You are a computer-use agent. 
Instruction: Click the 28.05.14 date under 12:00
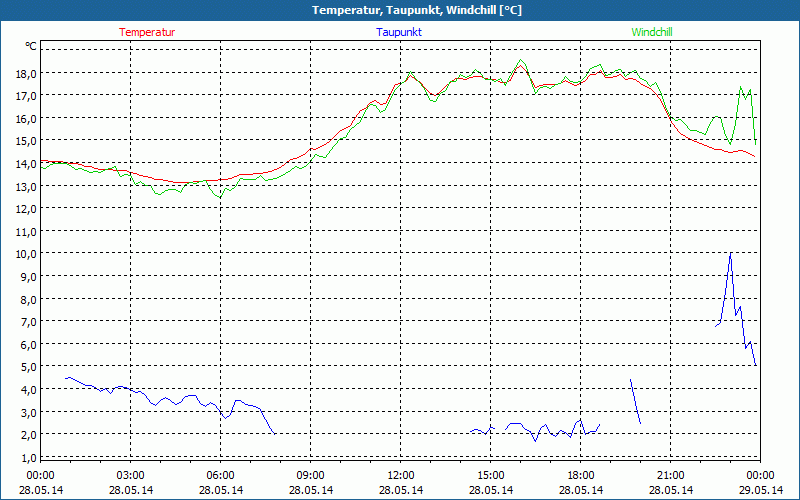[401, 490]
